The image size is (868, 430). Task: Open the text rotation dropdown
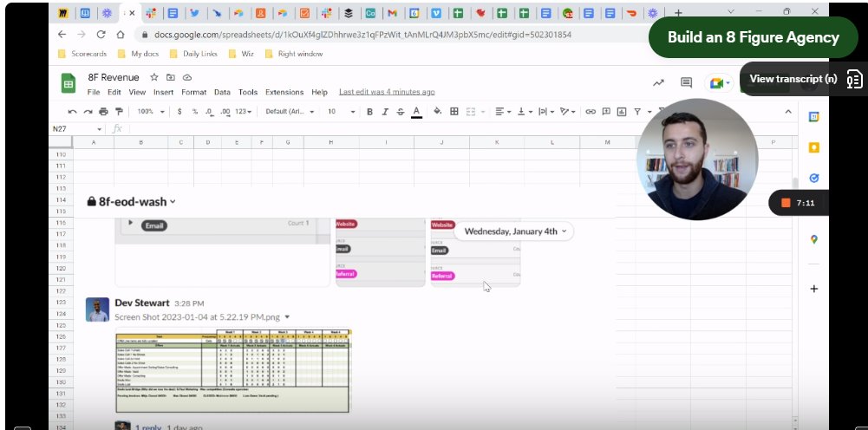567,112
